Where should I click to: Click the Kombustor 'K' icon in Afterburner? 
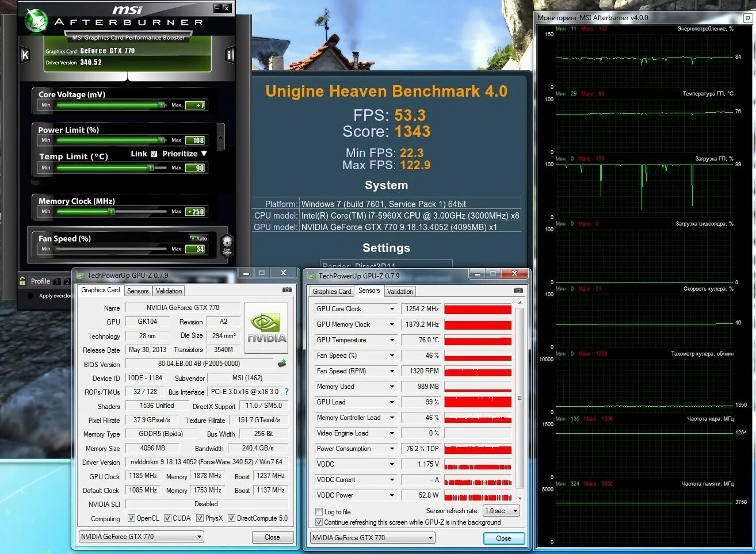25,55
